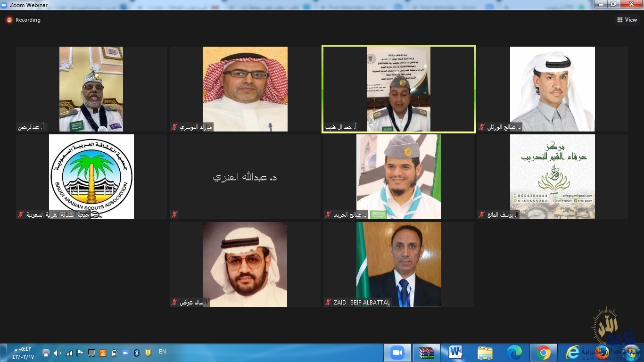Click the volume speaker tray icon
Viewport: 644px width, 362px height.
[57, 353]
